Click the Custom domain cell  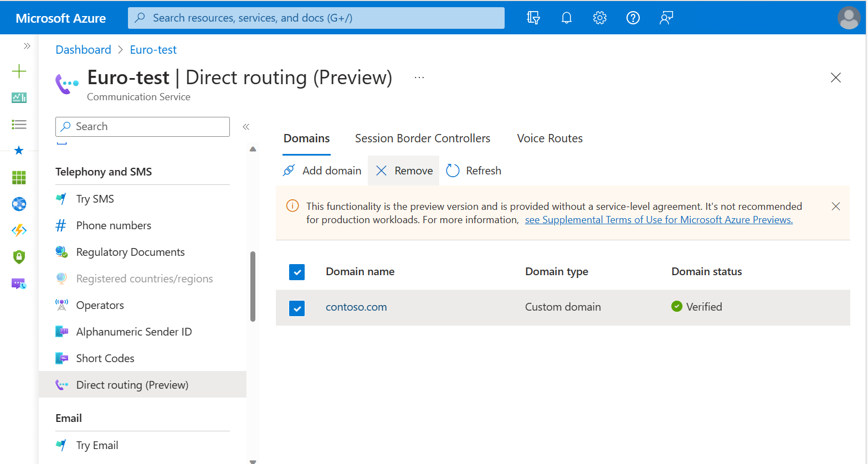point(563,307)
